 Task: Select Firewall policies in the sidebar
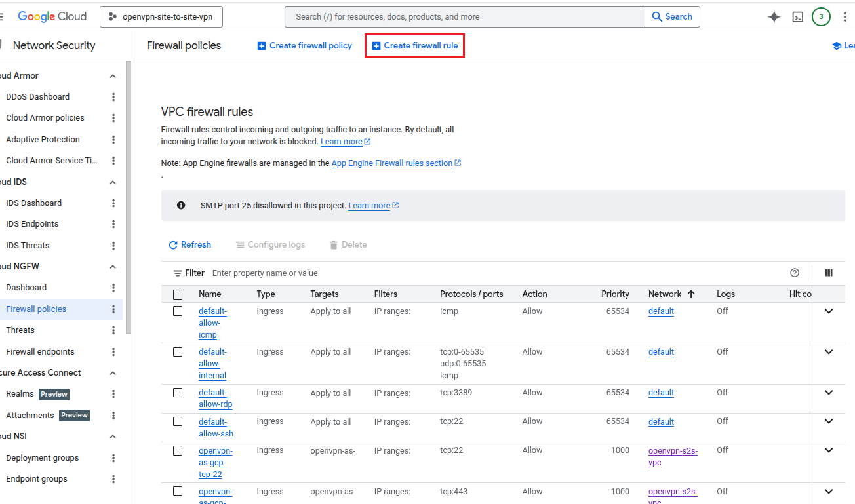pyautogui.click(x=36, y=309)
